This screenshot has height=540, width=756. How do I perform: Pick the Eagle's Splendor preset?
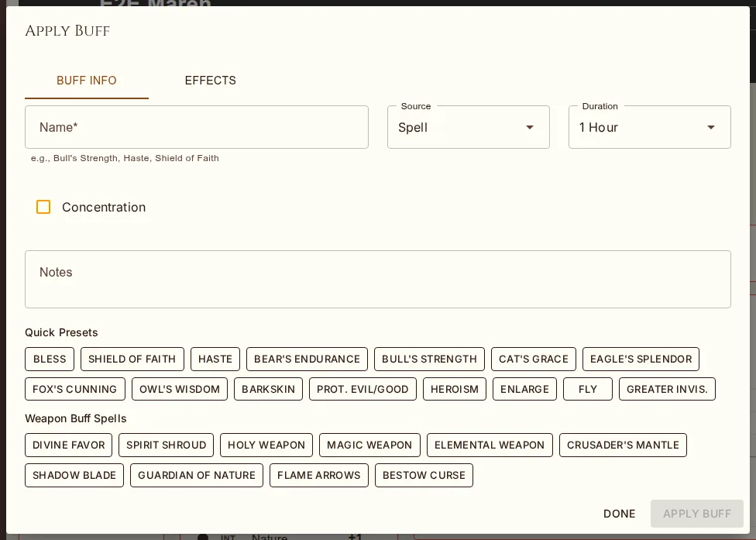pyautogui.click(x=641, y=359)
